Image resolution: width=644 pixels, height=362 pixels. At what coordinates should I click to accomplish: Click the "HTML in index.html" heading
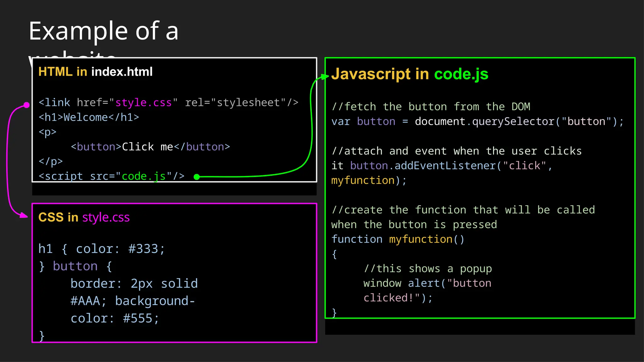(x=95, y=72)
